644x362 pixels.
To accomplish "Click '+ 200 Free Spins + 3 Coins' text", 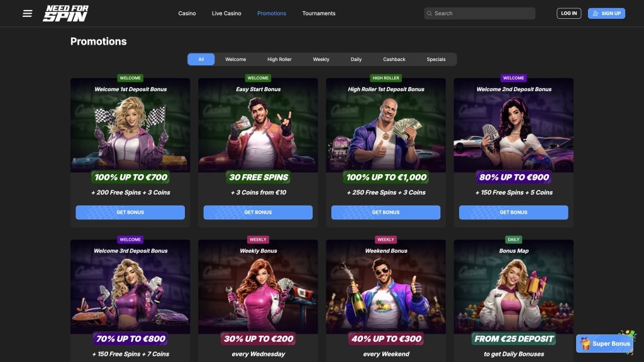I will point(131,192).
